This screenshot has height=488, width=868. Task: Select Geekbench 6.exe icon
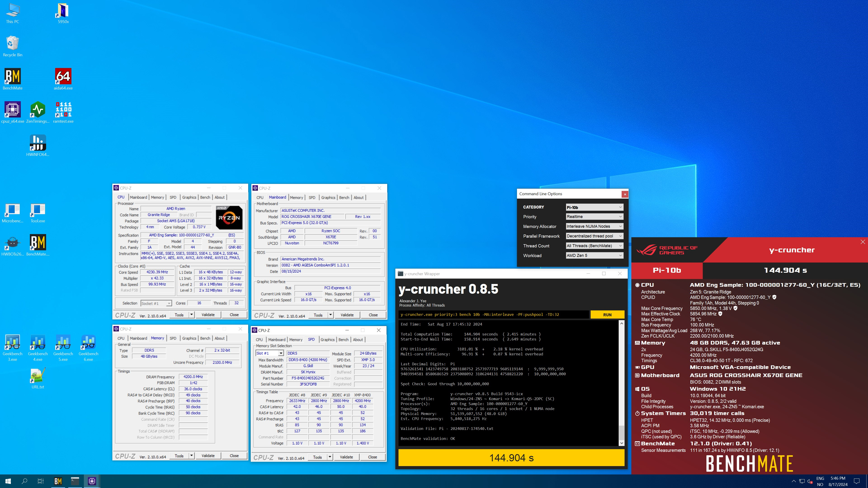click(x=88, y=348)
